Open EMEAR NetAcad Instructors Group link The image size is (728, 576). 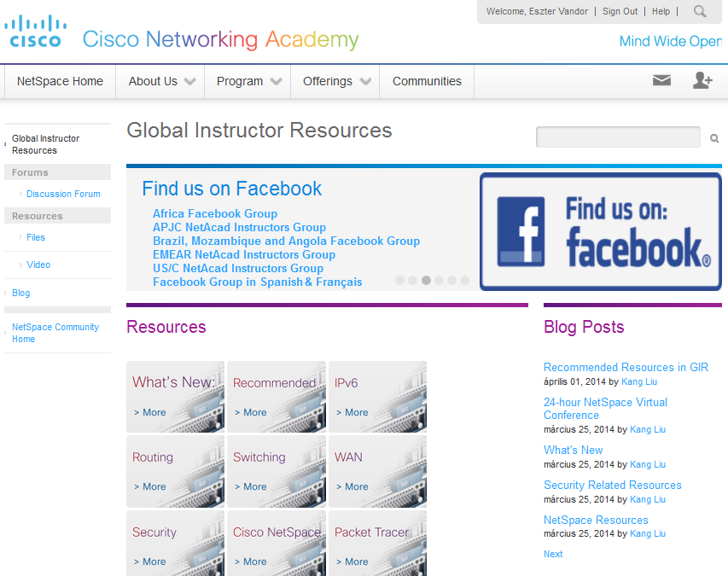click(244, 255)
